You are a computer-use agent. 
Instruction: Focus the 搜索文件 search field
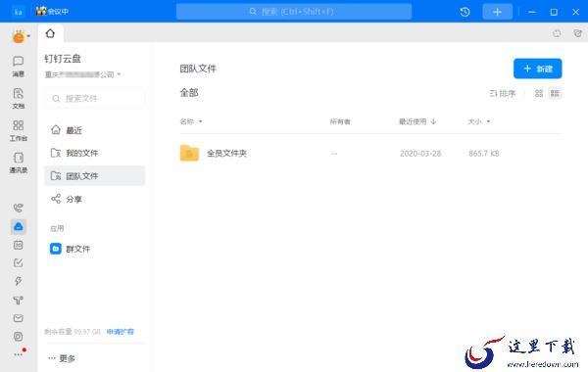pos(94,99)
